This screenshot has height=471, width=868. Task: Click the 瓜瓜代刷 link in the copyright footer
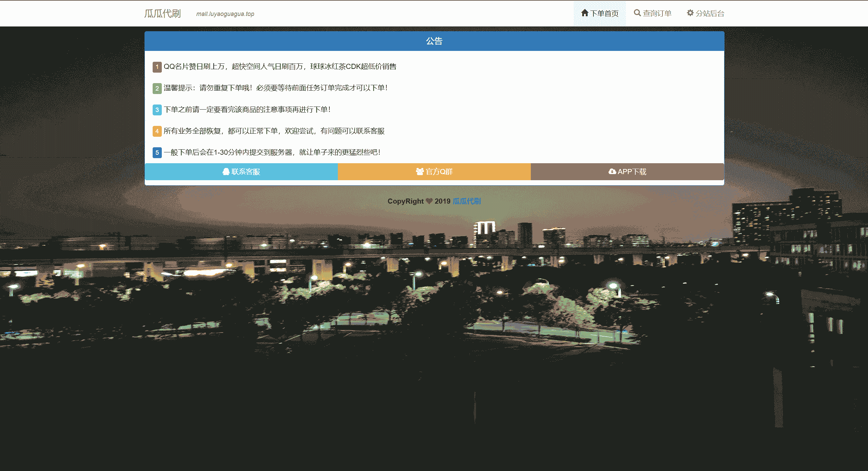467,201
